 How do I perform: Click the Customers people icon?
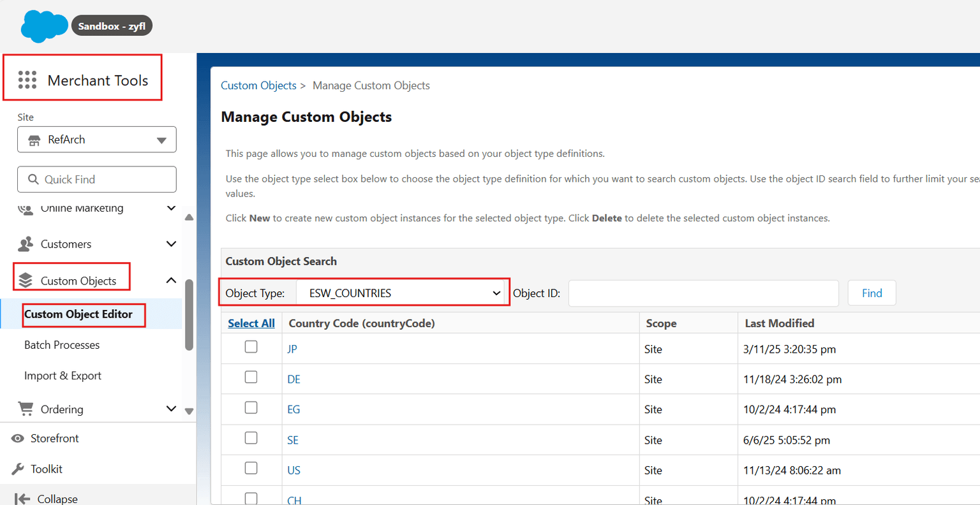tap(26, 244)
